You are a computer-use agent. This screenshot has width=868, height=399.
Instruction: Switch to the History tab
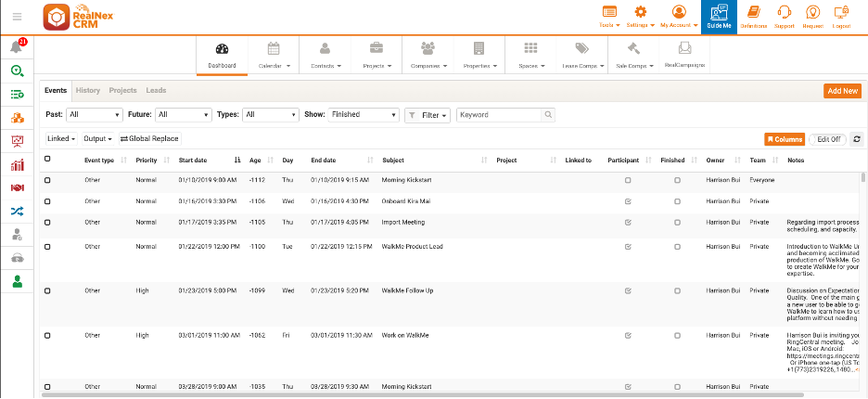[x=88, y=90]
